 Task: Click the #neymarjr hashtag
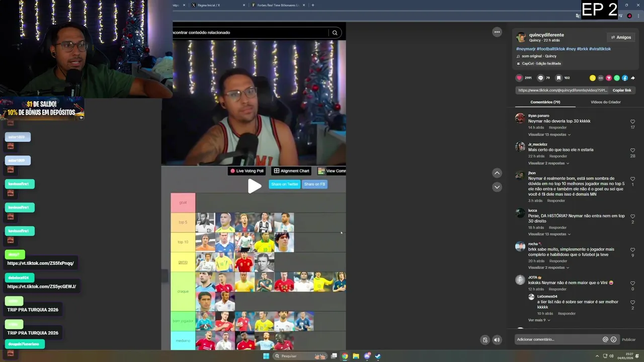[526, 49]
